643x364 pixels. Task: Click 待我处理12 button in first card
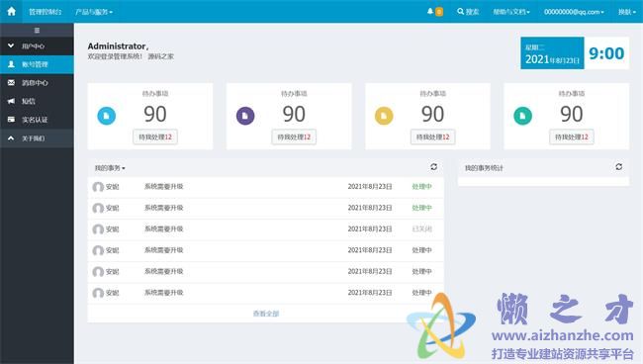(155, 136)
